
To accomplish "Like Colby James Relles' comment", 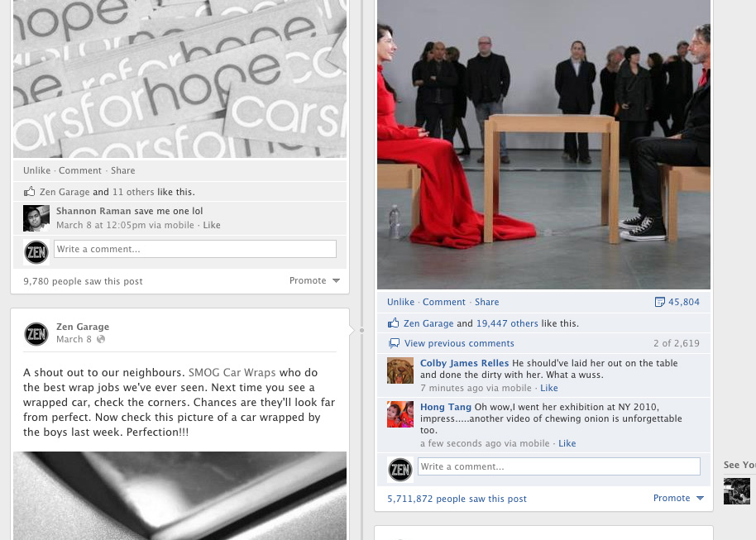I will coord(548,388).
